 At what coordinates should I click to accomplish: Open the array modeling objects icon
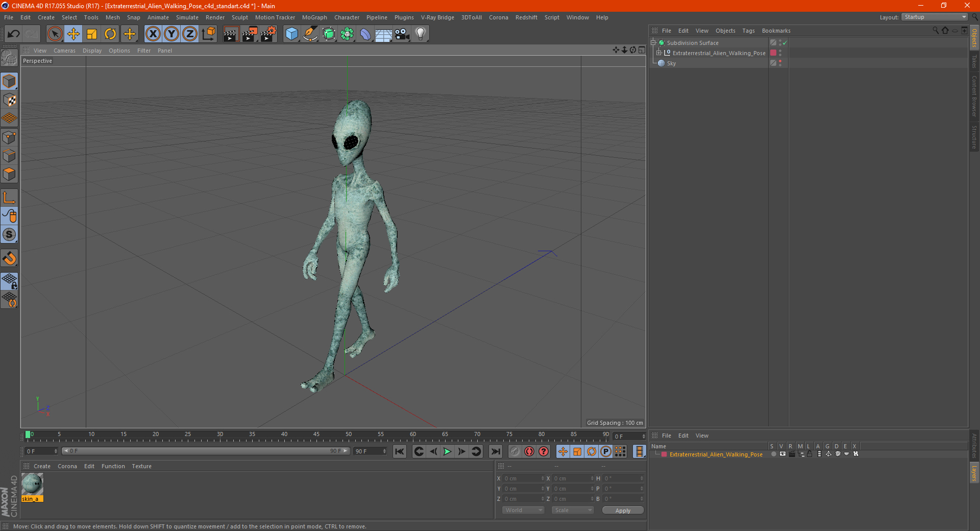click(x=347, y=34)
